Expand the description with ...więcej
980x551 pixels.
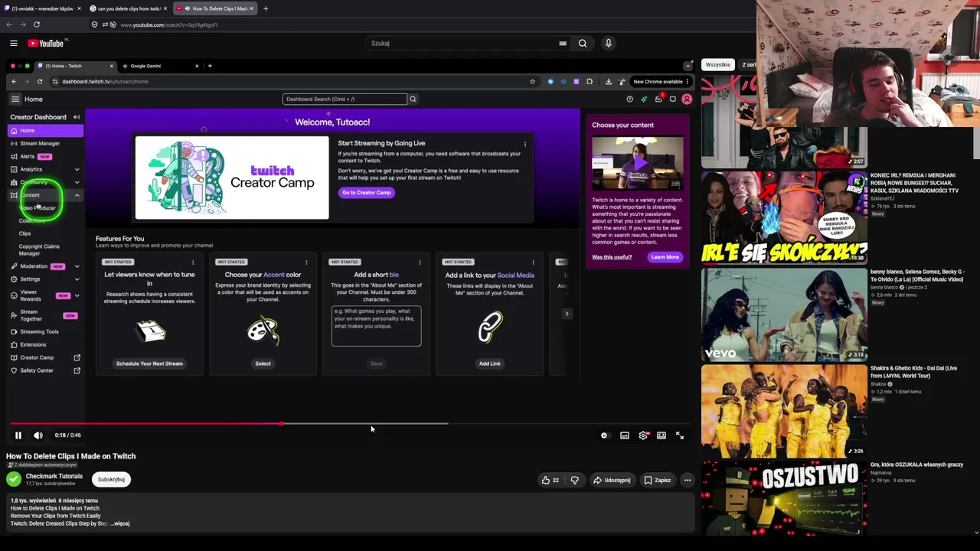(121, 524)
